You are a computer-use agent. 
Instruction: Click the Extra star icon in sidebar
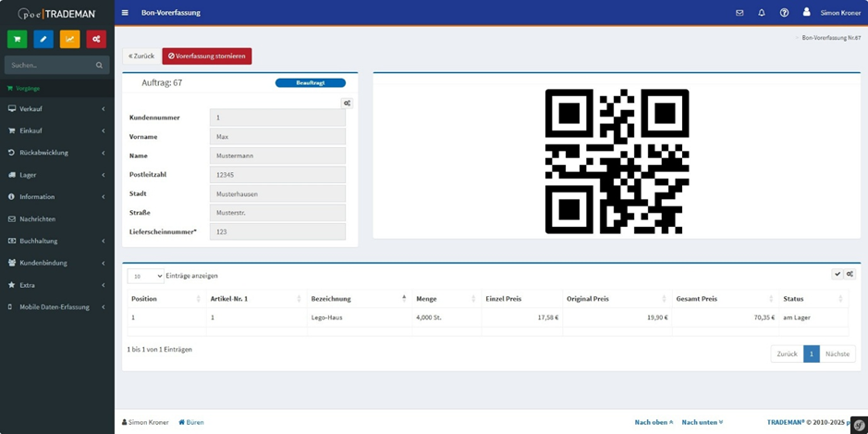click(12, 285)
